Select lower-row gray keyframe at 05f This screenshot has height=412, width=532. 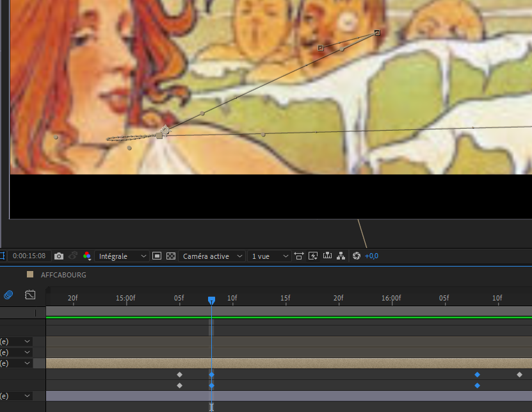click(x=180, y=386)
